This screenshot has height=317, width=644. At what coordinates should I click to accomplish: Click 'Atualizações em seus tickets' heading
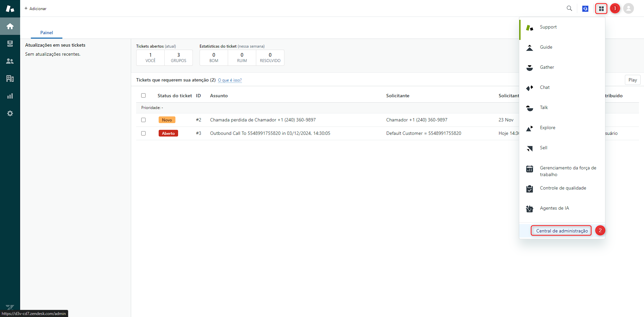point(55,45)
